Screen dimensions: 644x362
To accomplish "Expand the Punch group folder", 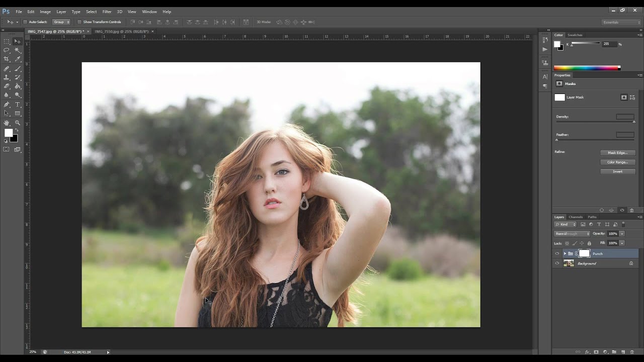I will point(565,253).
